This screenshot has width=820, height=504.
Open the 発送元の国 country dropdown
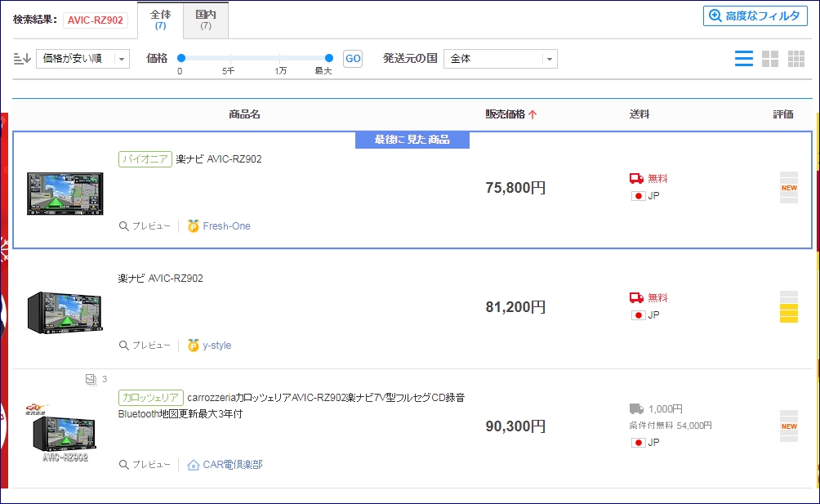tap(501, 59)
